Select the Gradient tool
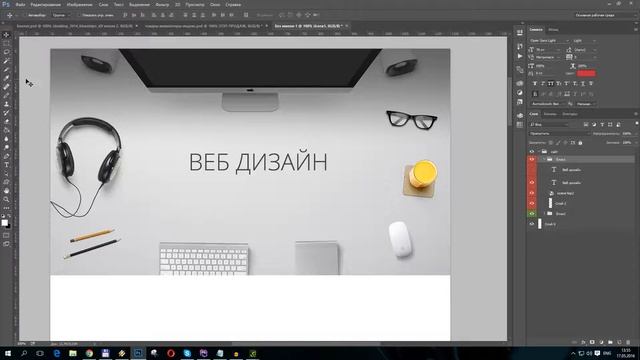640x360 pixels. (x=6, y=130)
